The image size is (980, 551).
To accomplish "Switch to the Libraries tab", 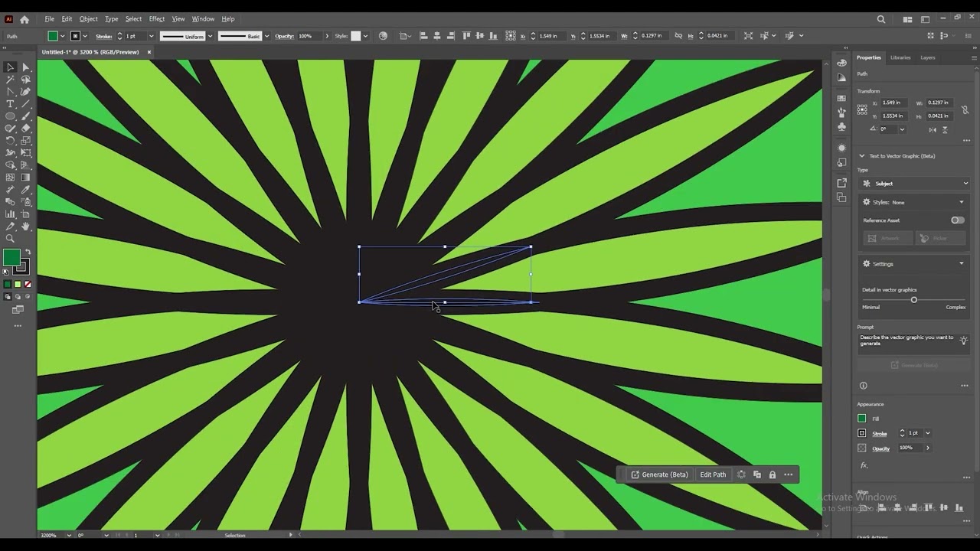I will 900,57.
